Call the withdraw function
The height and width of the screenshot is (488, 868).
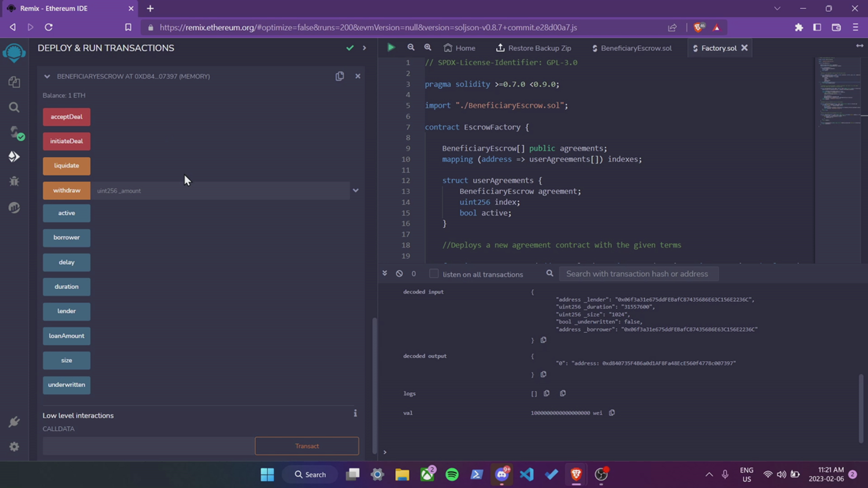point(66,190)
